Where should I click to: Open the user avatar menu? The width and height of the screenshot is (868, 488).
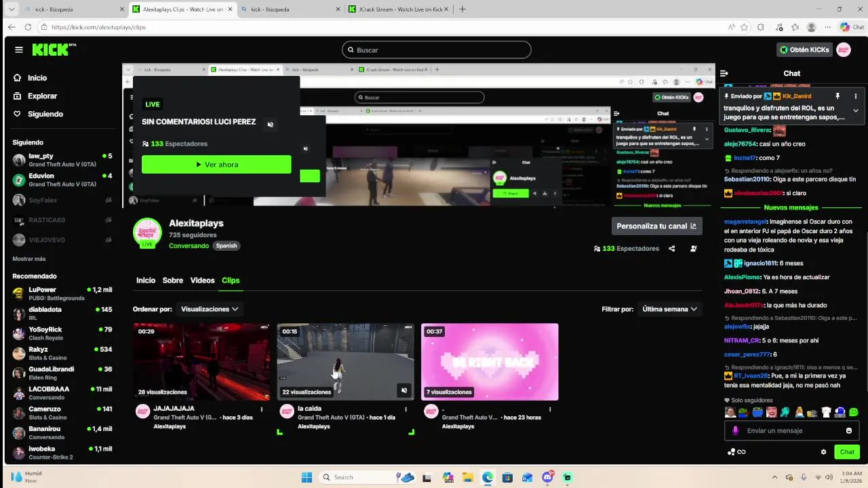point(844,49)
